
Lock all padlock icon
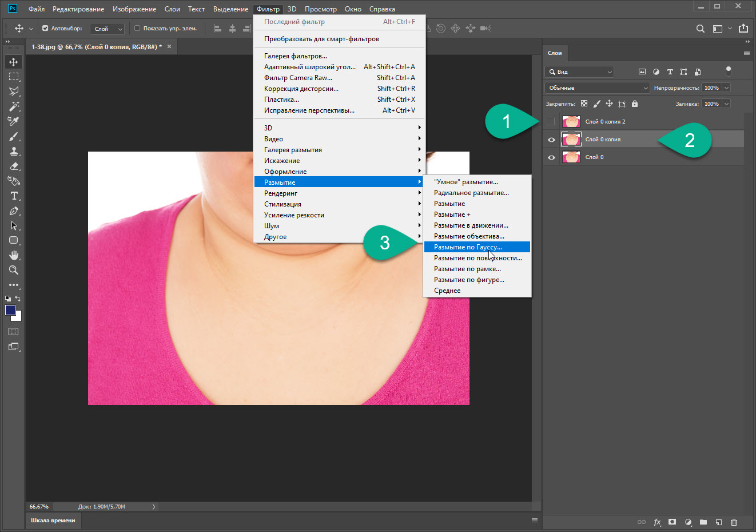click(x=635, y=104)
